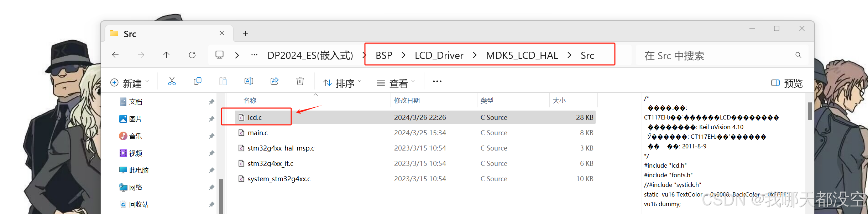Open the toolbar See more ellipsis menu
Image resolution: width=868 pixels, height=214 pixels.
[x=437, y=82]
